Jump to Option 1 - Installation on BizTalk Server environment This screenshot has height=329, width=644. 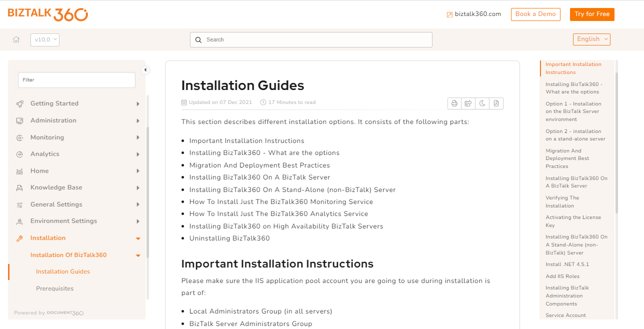point(573,111)
